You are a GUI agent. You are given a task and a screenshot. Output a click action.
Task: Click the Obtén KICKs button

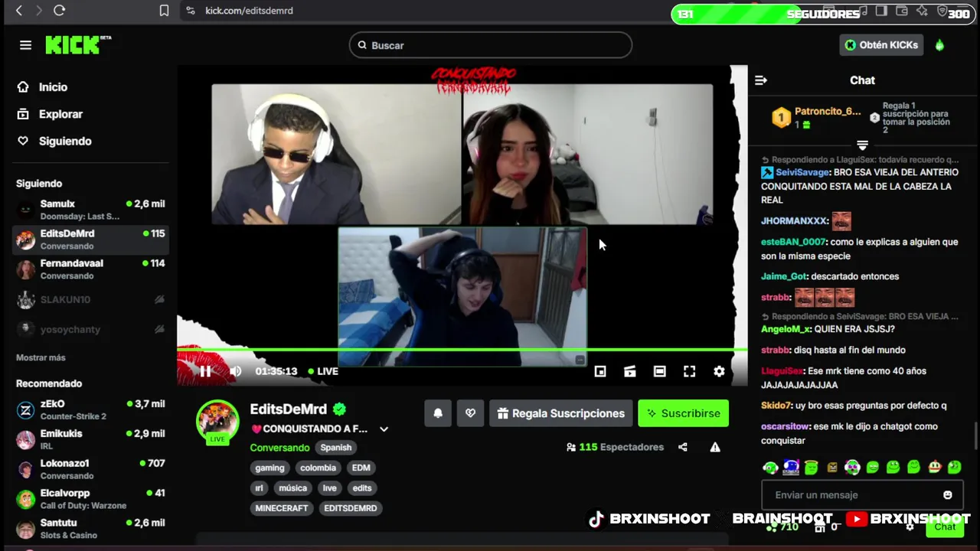pos(881,45)
